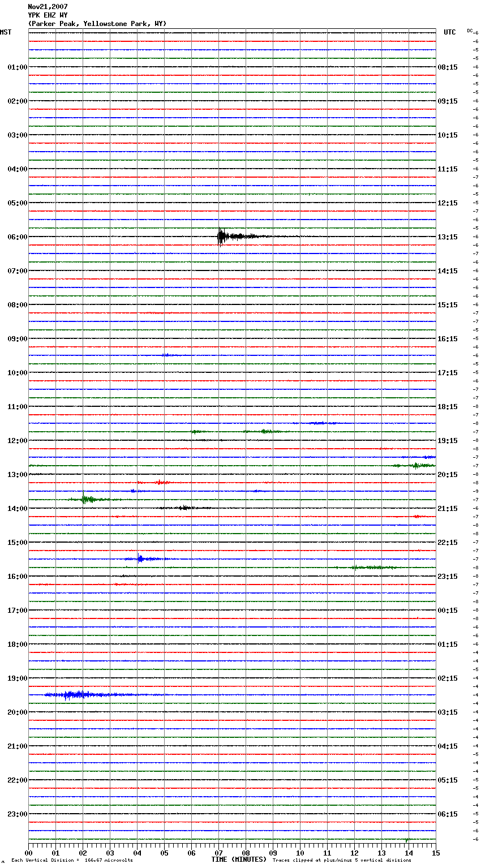The image size is (481, 868).
Task: Select the 01:00 MST hour label
Action: tap(18, 67)
